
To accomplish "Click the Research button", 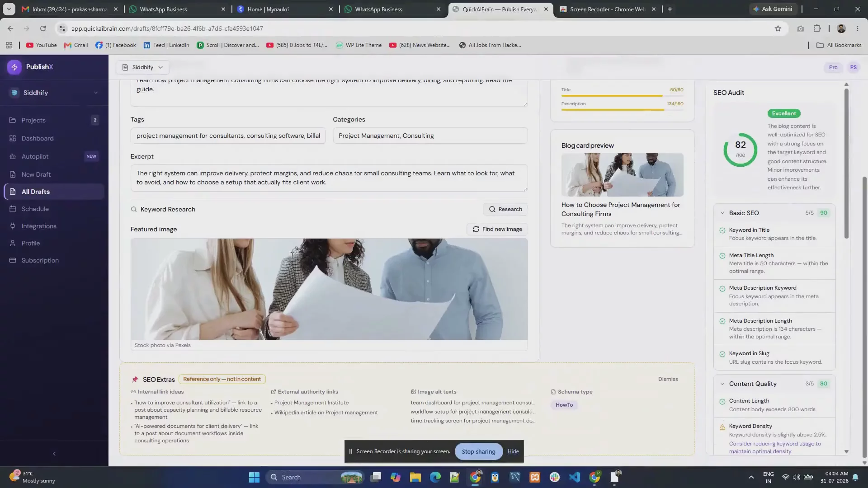I will click(505, 209).
